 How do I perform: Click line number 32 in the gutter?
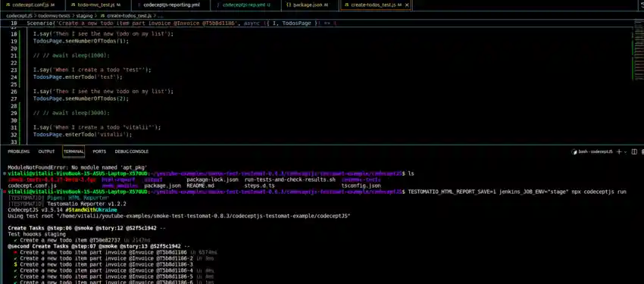tap(14, 134)
